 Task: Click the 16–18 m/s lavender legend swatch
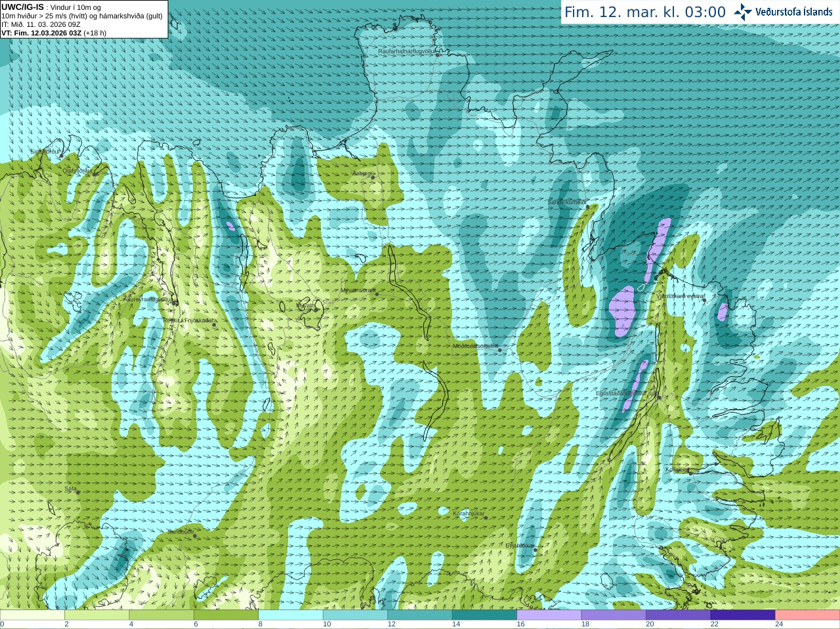549,615
